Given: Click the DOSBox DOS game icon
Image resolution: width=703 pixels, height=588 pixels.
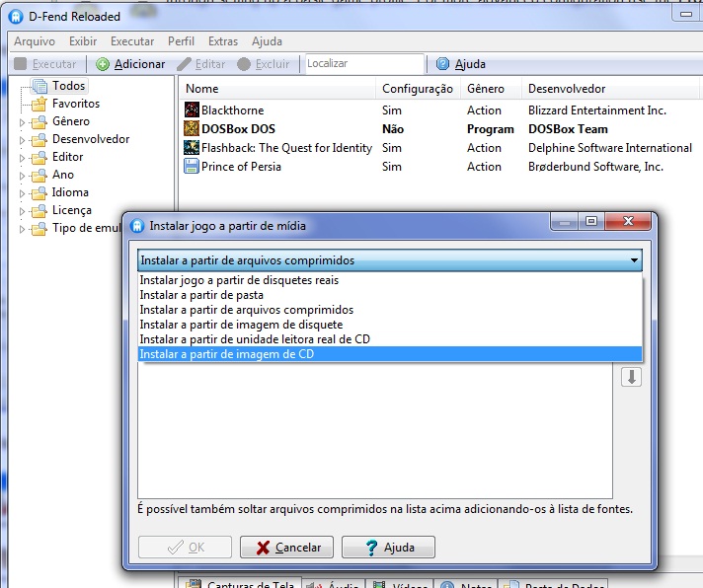Looking at the screenshot, I should [x=192, y=128].
